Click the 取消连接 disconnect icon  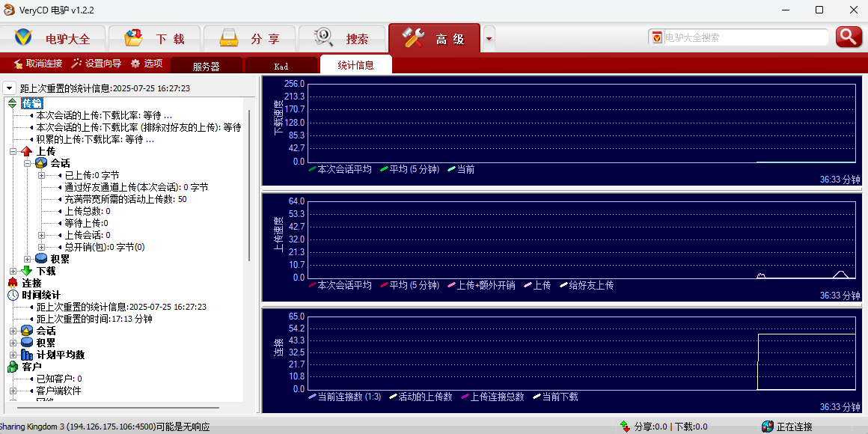click(x=18, y=64)
